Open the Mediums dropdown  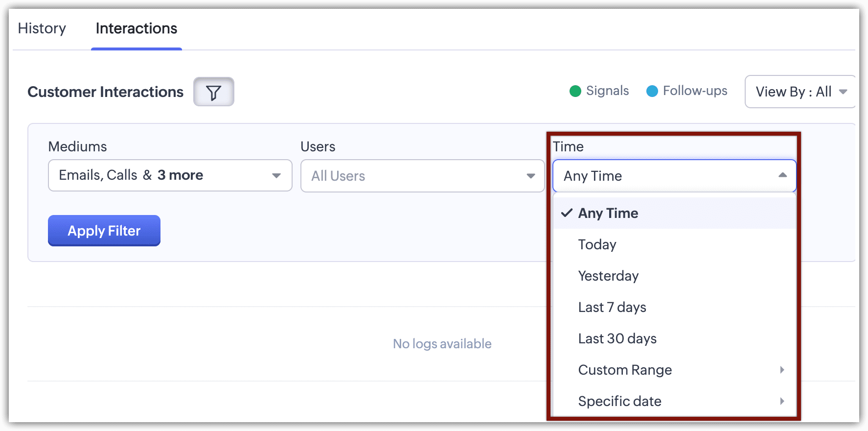click(x=170, y=175)
